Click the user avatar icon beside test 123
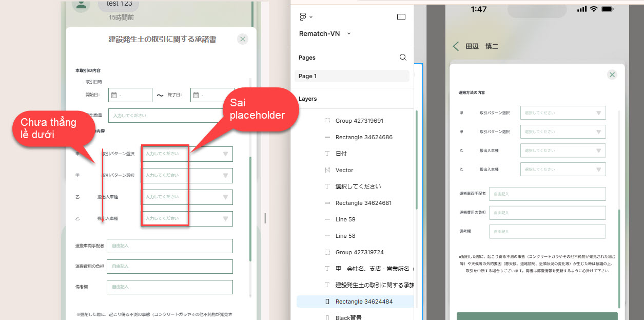 point(81,5)
